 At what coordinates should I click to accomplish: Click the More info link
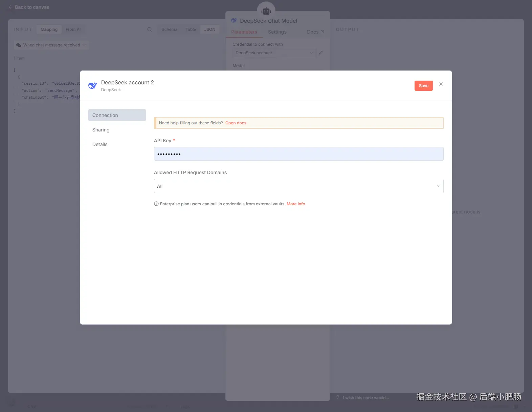296,204
